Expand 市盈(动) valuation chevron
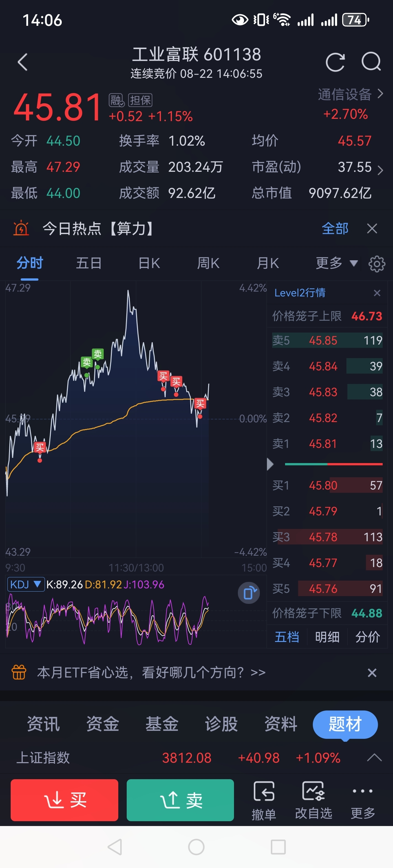Viewport: 393px width, 868px height. click(380, 170)
